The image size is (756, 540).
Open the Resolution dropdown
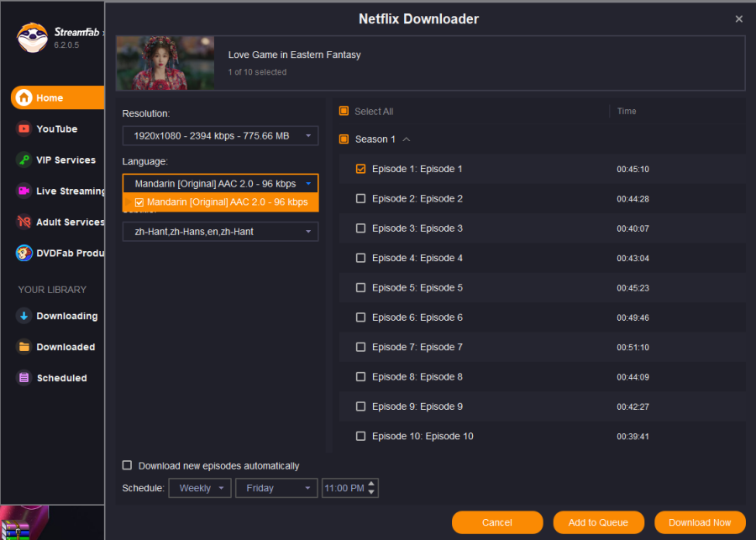coord(220,135)
